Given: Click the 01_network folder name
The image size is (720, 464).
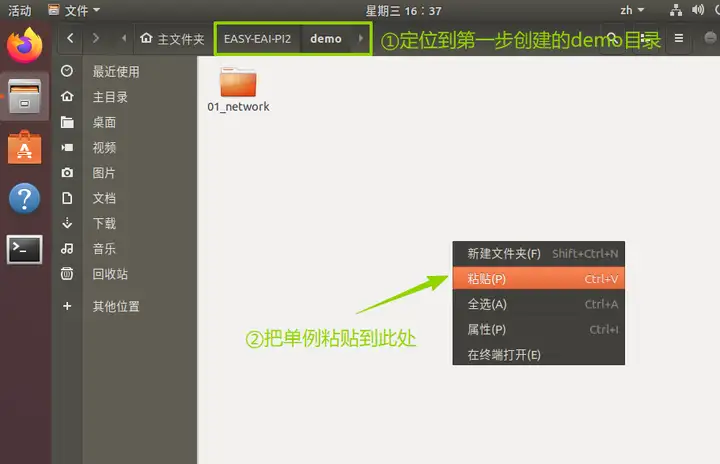Looking at the screenshot, I should click(x=238, y=107).
